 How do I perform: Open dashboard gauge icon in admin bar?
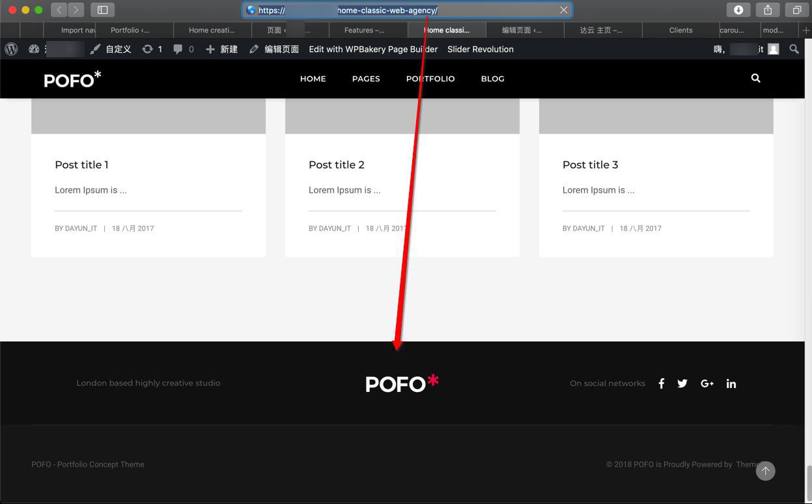tap(34, 49)
